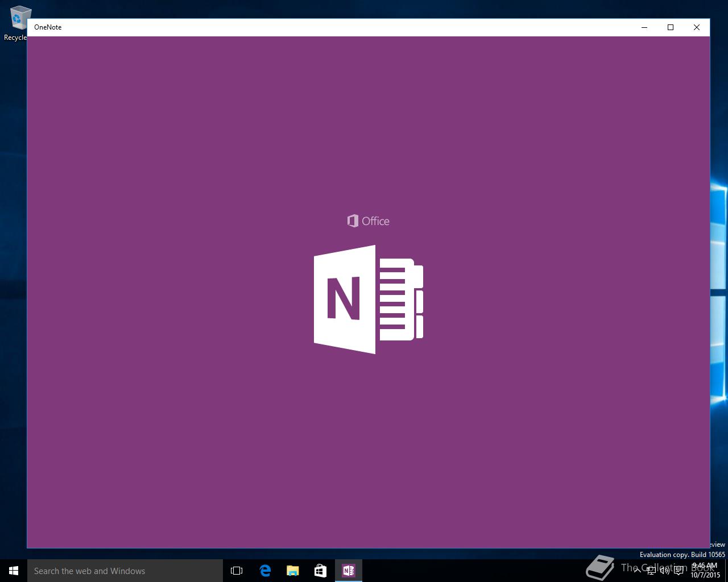Screen dimensions: 728x582
Task: Open the Store from the taskbar
Action: click(320, 571)
